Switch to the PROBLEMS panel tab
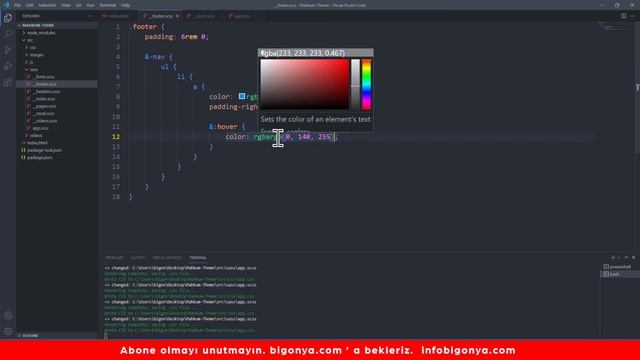 coord(114,258)
